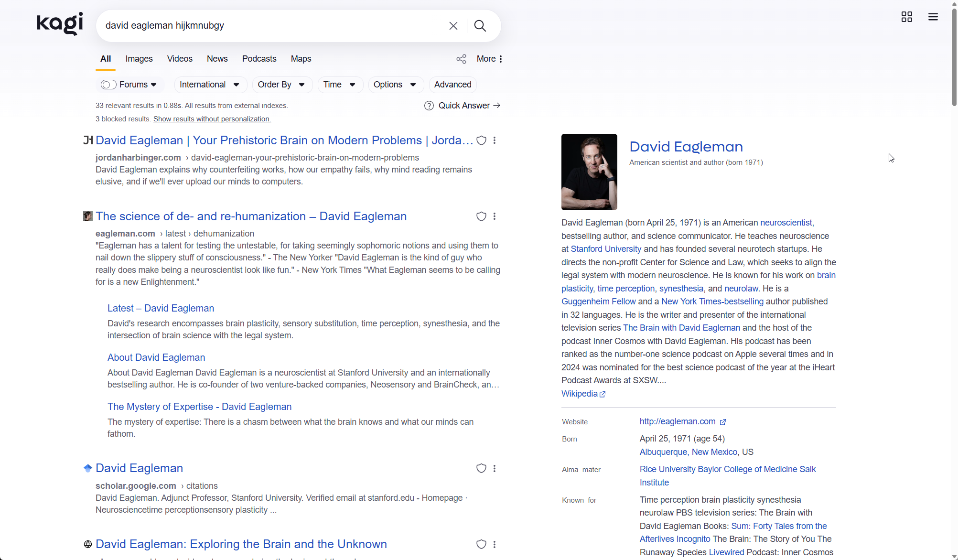The width and height of the screenshot is (958, 560).
Task: Open the hamburger menu icon
Action: pos(933,17)
